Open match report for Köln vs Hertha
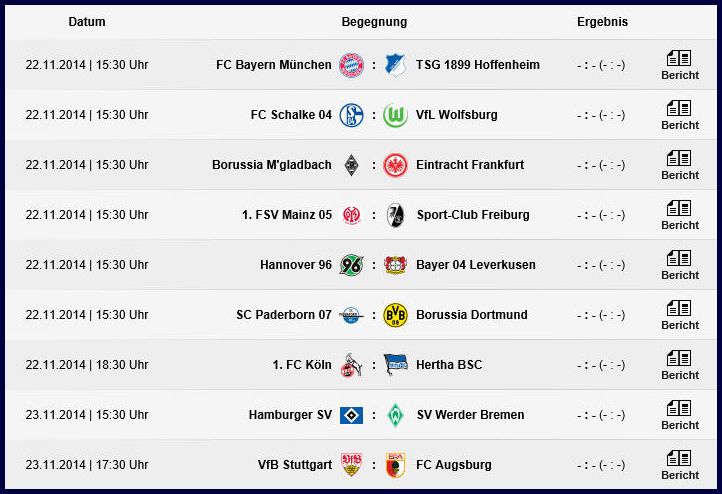Screen dimensions: 722x494 coord(680,366)
